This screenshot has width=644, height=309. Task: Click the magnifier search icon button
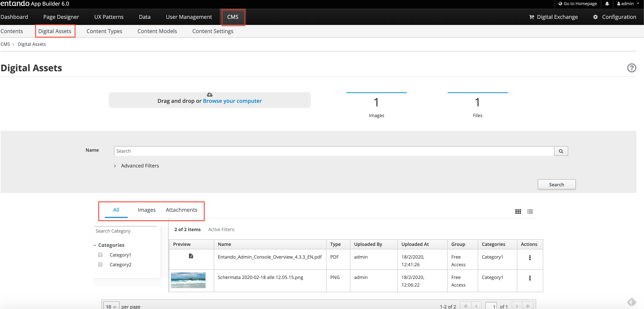click(561, 151)
